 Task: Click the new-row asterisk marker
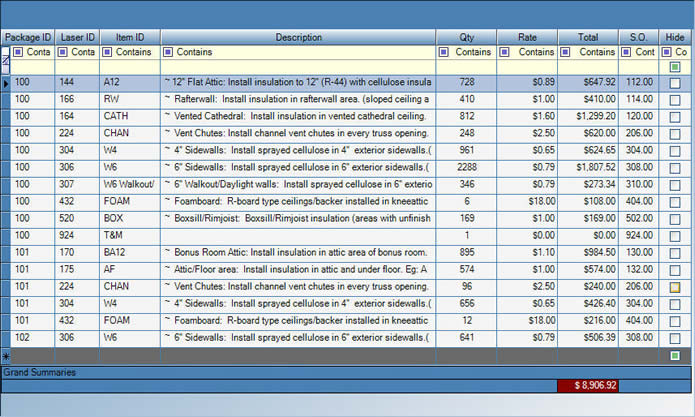[x=5, y=356]
